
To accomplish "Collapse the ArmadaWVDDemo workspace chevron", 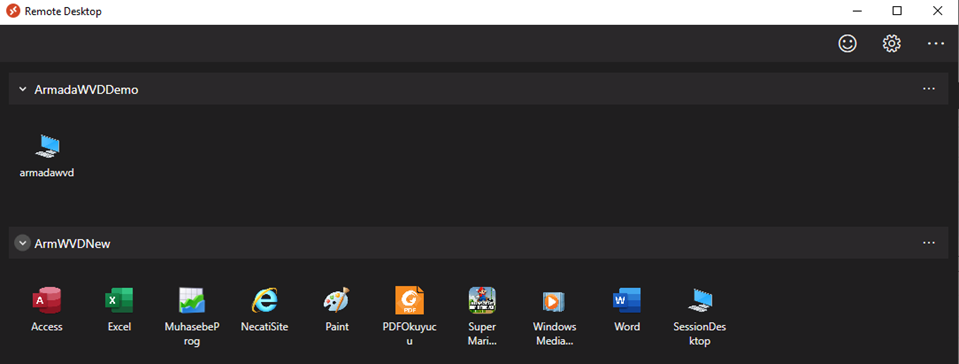I will pos(23,89).
